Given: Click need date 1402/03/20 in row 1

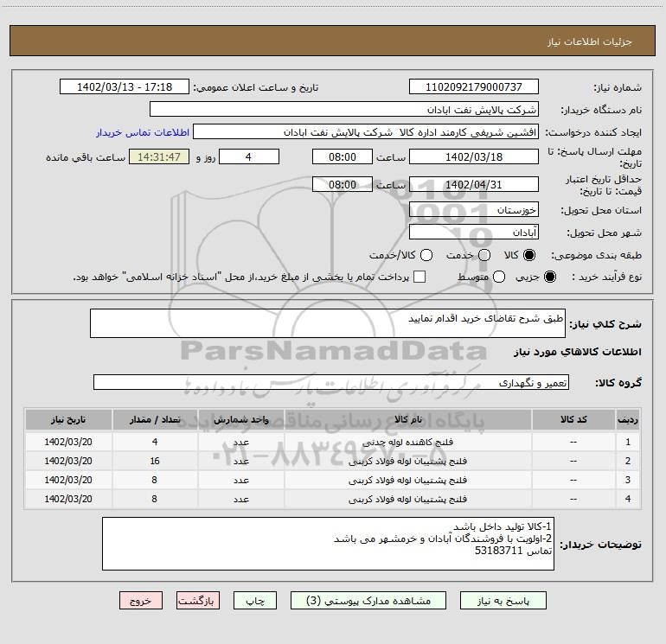Looking at the screenshot, I should click(x=68, y=442).
